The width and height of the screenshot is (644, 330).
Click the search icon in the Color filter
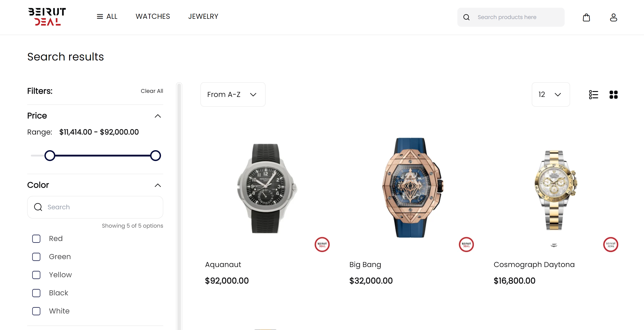click(38, 207)
